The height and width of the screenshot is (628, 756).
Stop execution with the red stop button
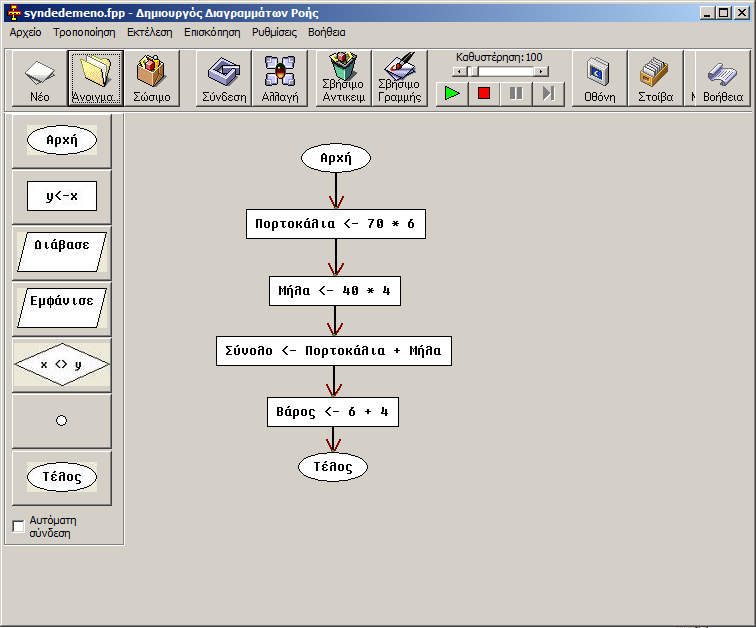click(x=484, y=93)
